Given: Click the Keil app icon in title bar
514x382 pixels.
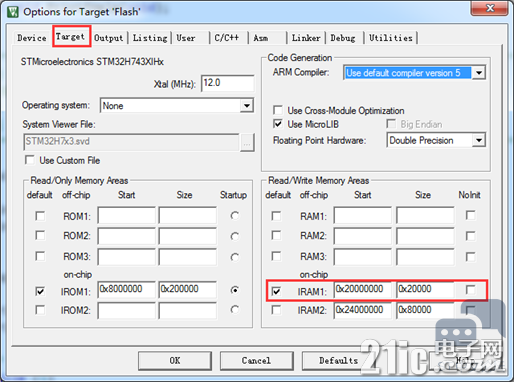Looking at the screenshot, I should (13, 12).
